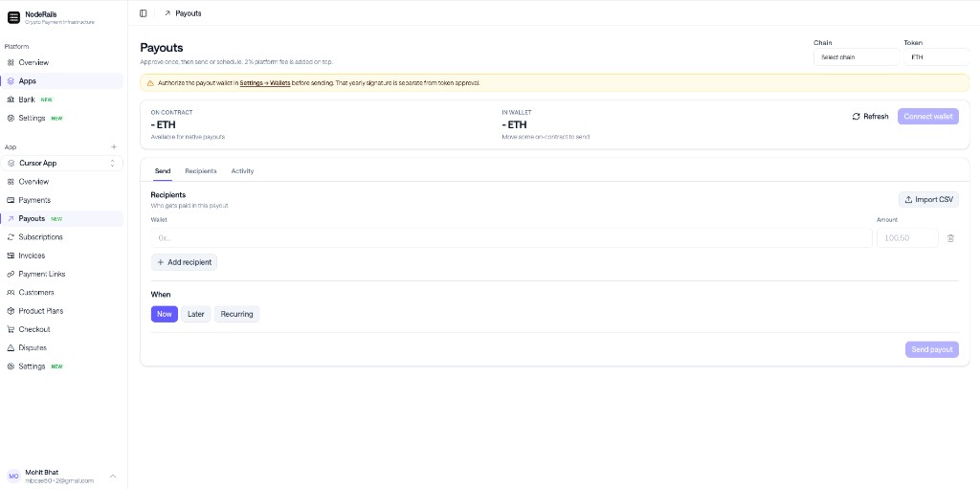
Task: Open Customers page
Action: tap(62, 293)
